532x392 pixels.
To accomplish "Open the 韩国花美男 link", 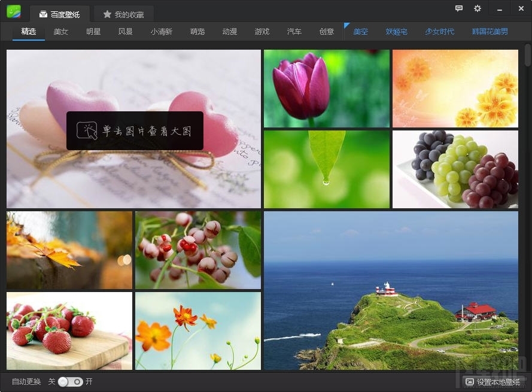I will (x=490, y=31).
